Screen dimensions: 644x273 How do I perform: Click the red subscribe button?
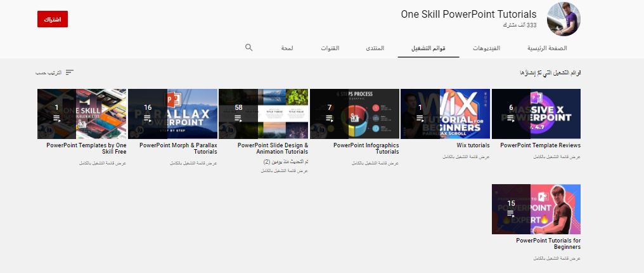[x=53, y=19]
